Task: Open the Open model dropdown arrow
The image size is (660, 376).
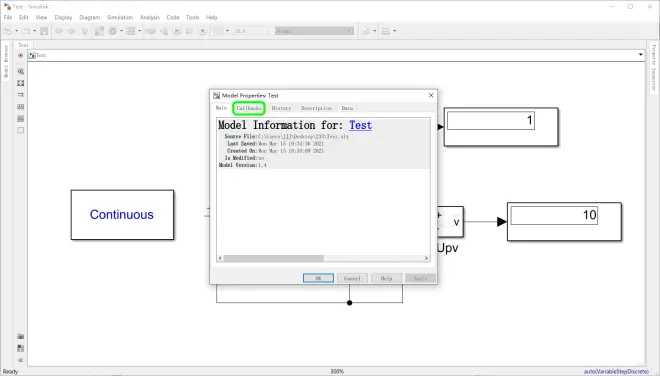Action: point(35,31)
